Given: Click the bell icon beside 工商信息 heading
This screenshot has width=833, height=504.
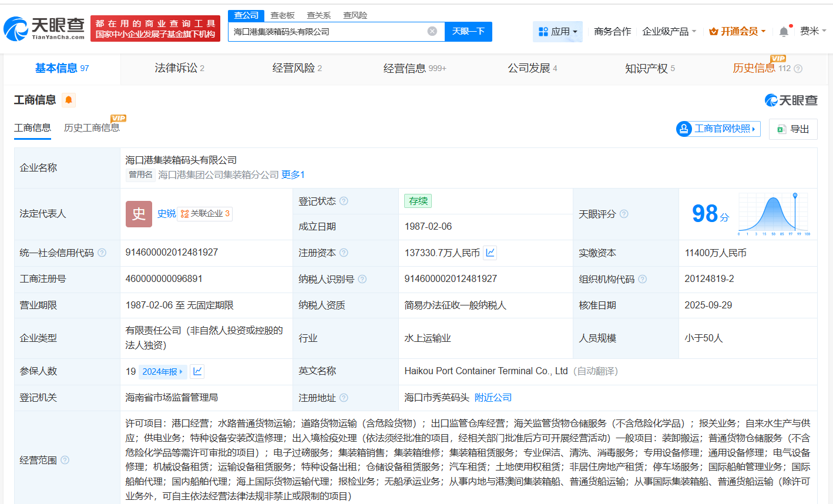Looking at the screenshot, I should click(68, 100).
